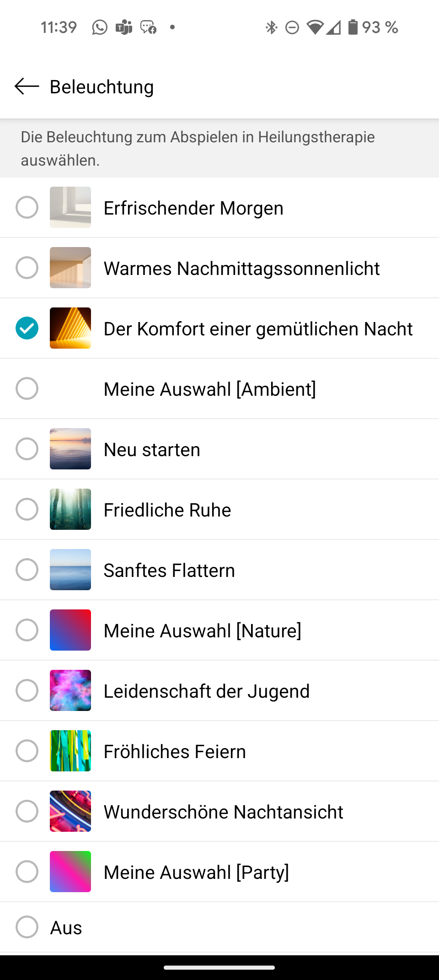Select Warmes Nachmittagssonnenlicht radio button
439x980 pixels.
[x=27, y=268]
